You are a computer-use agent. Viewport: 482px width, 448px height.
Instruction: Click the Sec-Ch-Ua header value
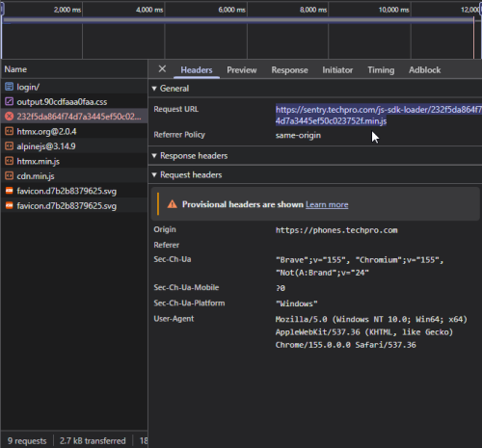[360, 266]
